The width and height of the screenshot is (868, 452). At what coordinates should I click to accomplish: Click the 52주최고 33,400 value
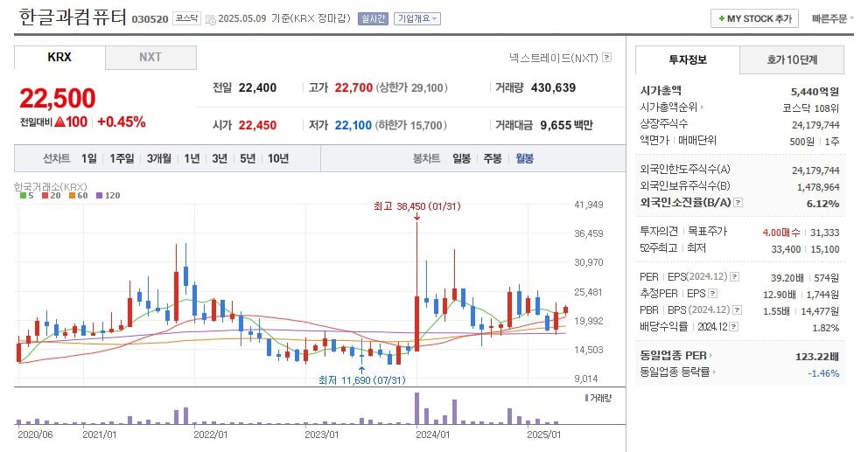click(x=786, y=249)
